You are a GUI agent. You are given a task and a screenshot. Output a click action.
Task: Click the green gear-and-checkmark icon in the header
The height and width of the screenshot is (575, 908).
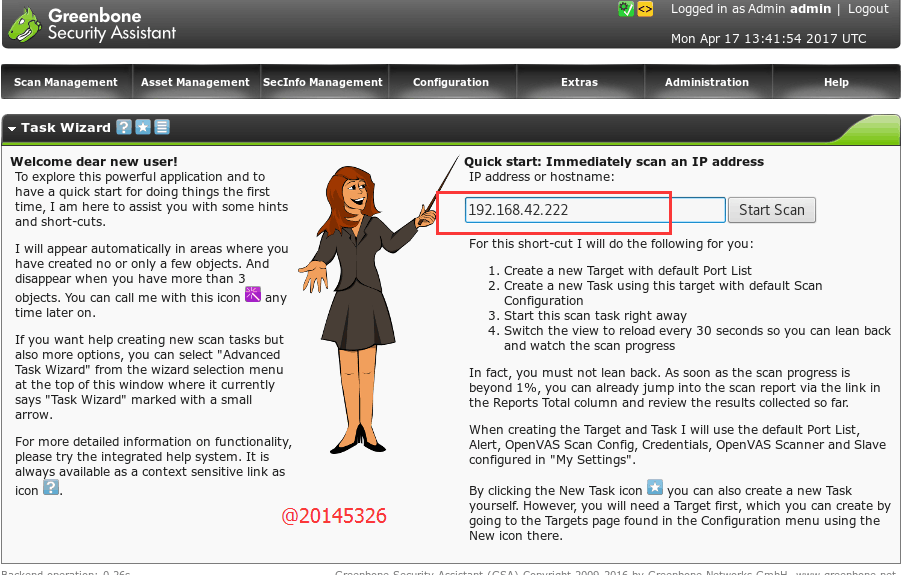(626, 9)
